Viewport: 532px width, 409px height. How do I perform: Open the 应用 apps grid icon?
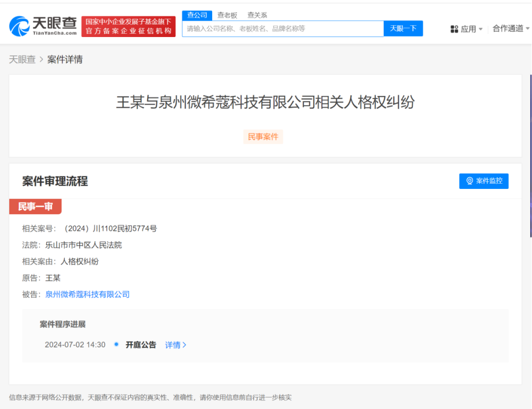coord(454,29)
